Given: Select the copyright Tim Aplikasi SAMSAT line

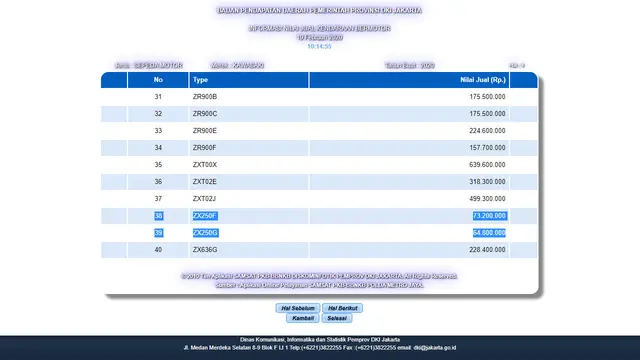Looking at the screenshot, I should 319,276.
